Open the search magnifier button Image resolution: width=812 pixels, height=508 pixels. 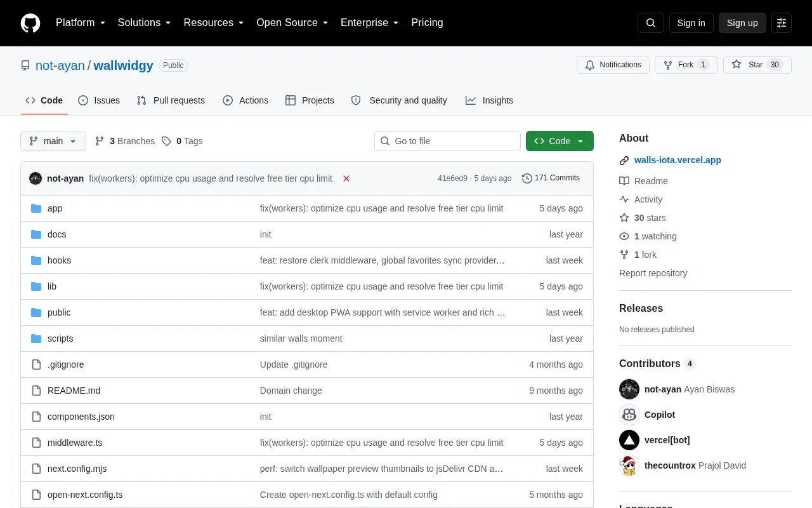(x=651, y=23)
